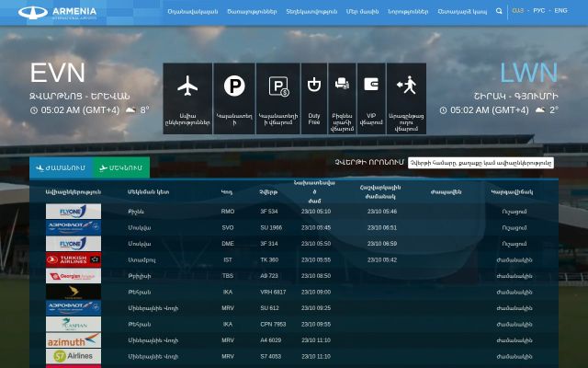Viewport: 588px width, 368px height.
Task: Click the FlyOne logo in RMO flight row
Action: coord(73,212)
